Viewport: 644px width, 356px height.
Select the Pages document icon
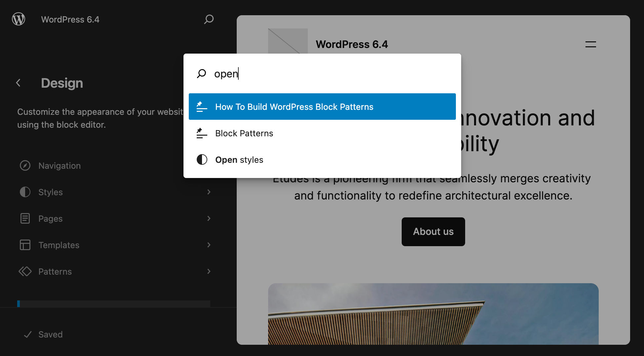click(x=25, y=218)
